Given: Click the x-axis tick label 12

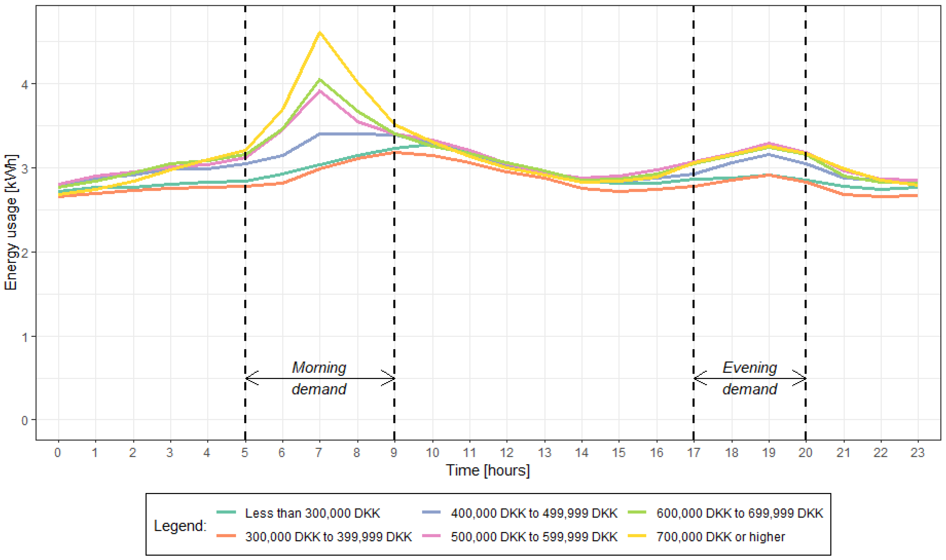Looking at the screenshot, I should (507, 452).
